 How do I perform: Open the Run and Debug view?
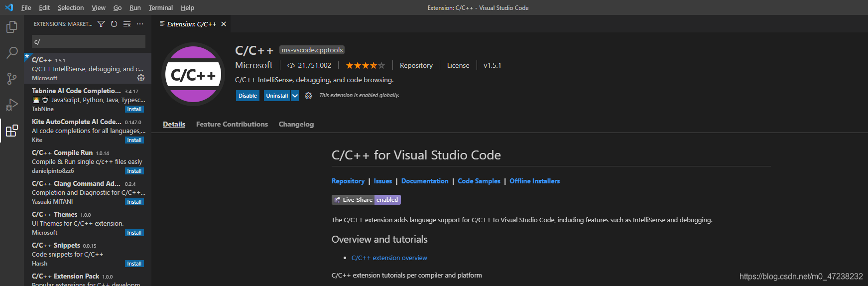tap(12, 105)
